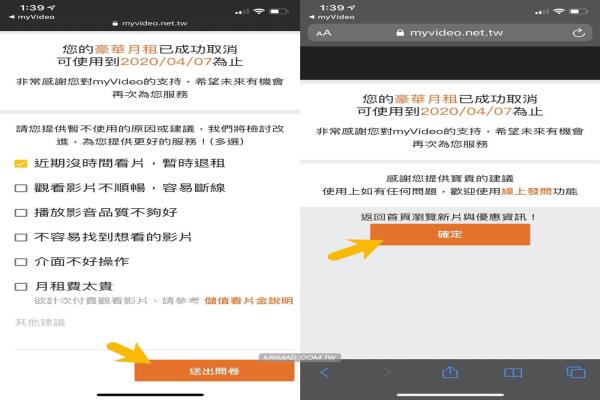Reload the page using the refresh icon
This screenshot has width=600, height=400.
pos(578,32)
